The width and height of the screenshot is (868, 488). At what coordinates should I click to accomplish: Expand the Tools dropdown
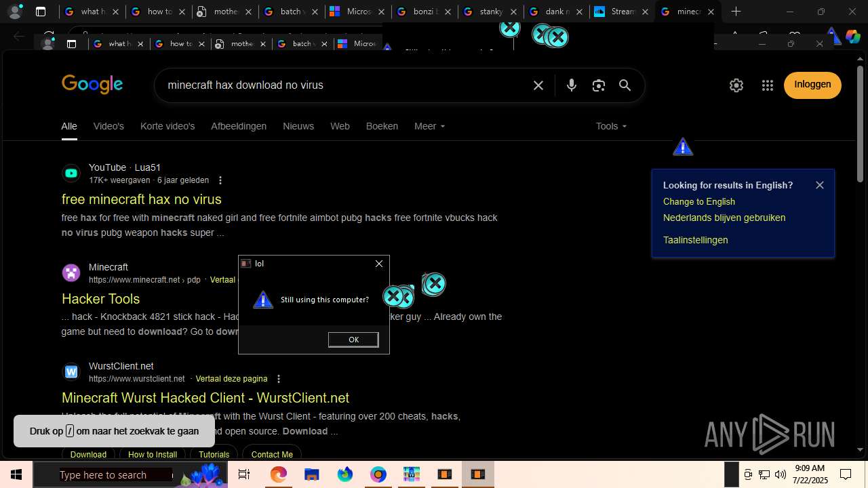point(611,126)
